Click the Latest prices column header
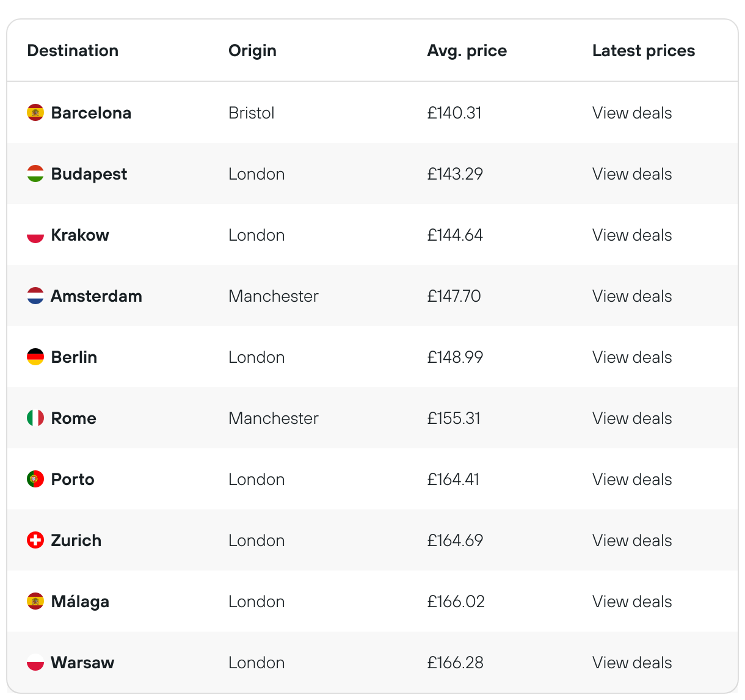 644,51
